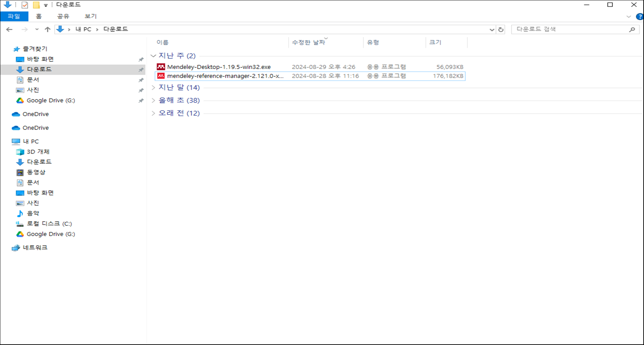Click the search magnifier icon
This screenshot has width=644, height=345.
click(x=632, y=29)
